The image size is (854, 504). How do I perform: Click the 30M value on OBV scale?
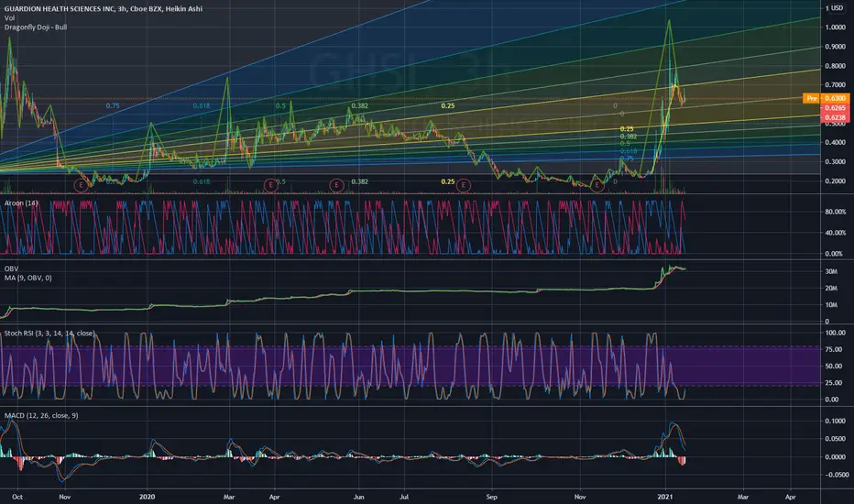click(x=831, y=271)
